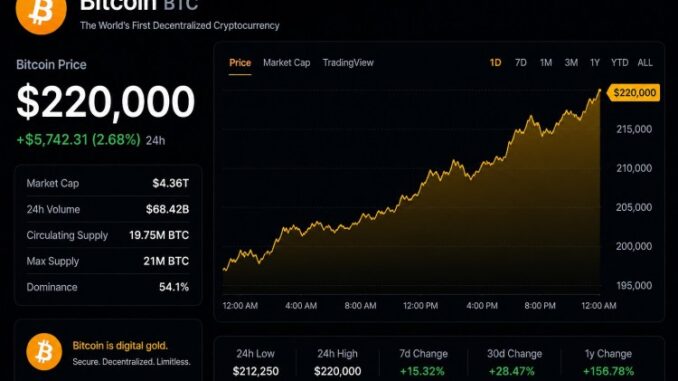Switch chart to 1Y range
The image size is (678, 381).
click(x=595, y=63)
